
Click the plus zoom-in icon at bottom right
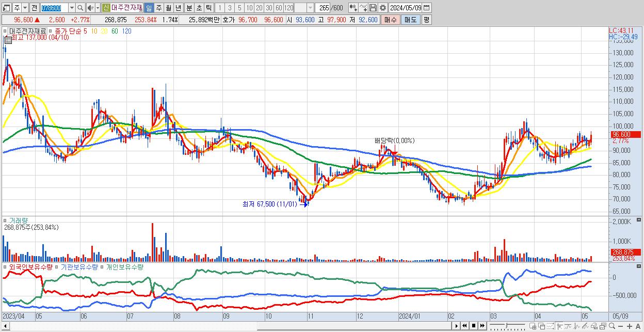click(x=630, y=326)
